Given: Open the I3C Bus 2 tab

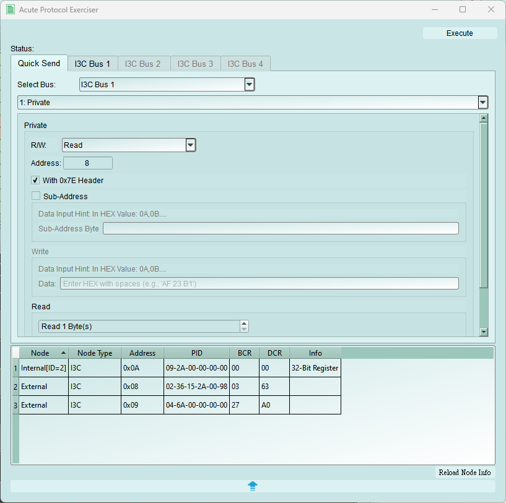Looking at the screenshot, I should 143,64.
